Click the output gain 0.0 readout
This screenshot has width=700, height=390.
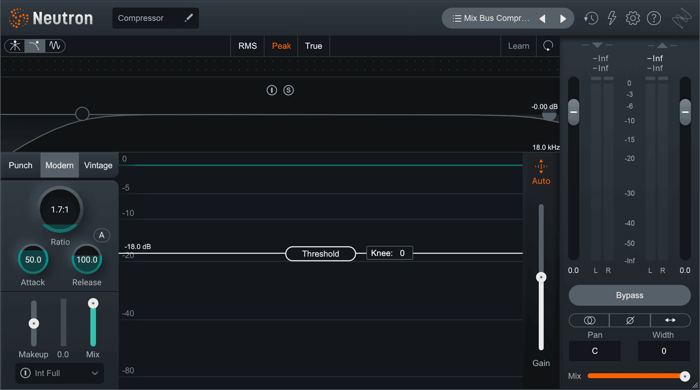(685, 270)
